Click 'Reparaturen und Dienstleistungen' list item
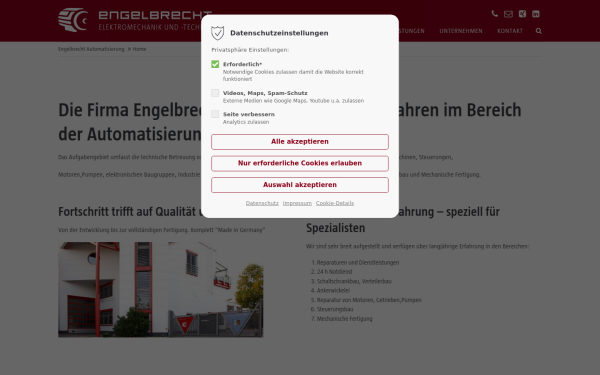Screen dimensions: 600x375 tap(358, 262)
